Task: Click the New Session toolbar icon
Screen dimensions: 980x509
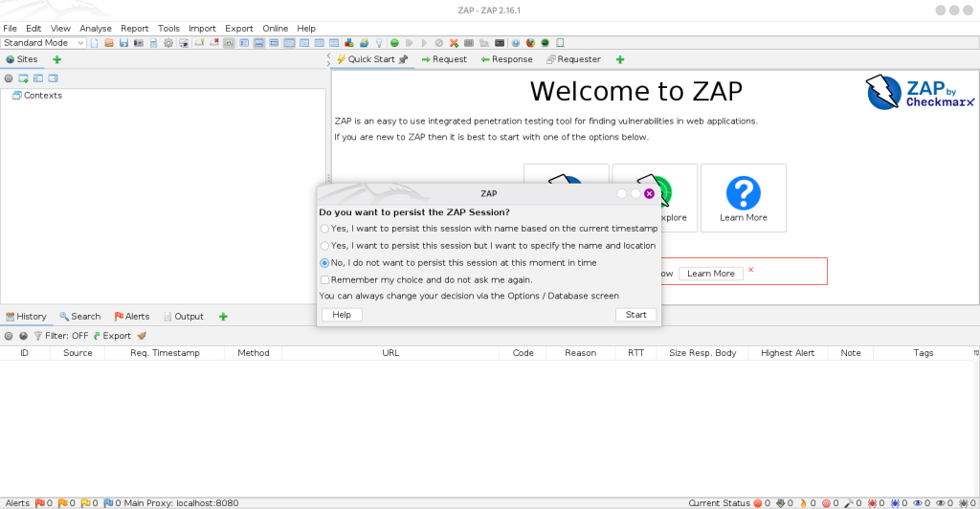Action: pyautogui.click(x=95, y=43)
